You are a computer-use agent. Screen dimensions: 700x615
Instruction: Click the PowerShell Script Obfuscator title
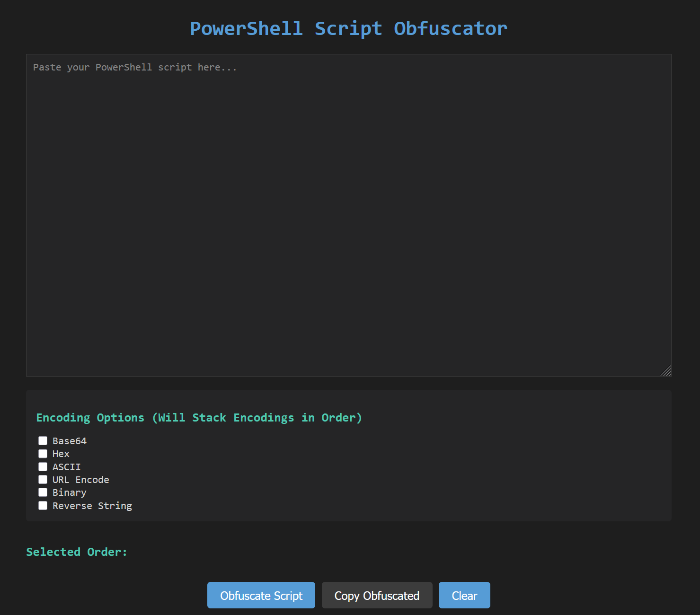coord(349,28)
